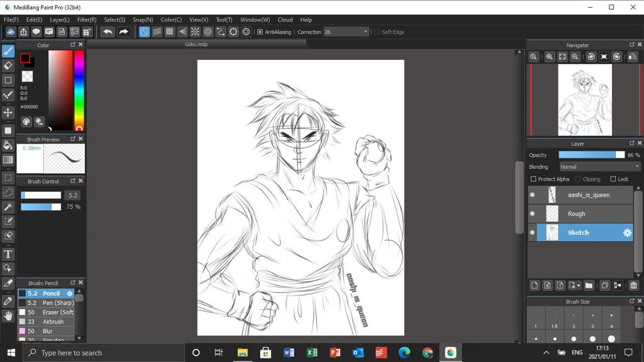Open Pencil brush settings gear
The height and width of the screenshot is (362, 644).
click(x=70, y=293)
